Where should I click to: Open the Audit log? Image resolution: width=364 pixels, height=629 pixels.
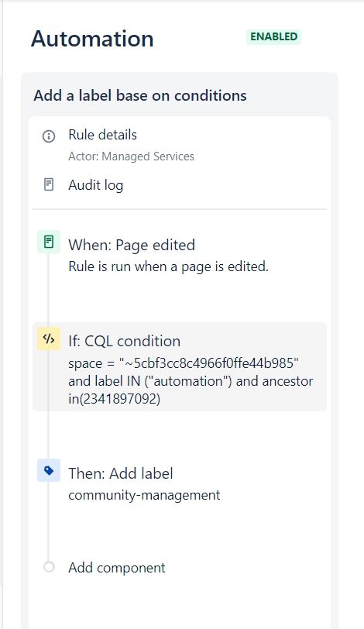click(x=96, y=185)
